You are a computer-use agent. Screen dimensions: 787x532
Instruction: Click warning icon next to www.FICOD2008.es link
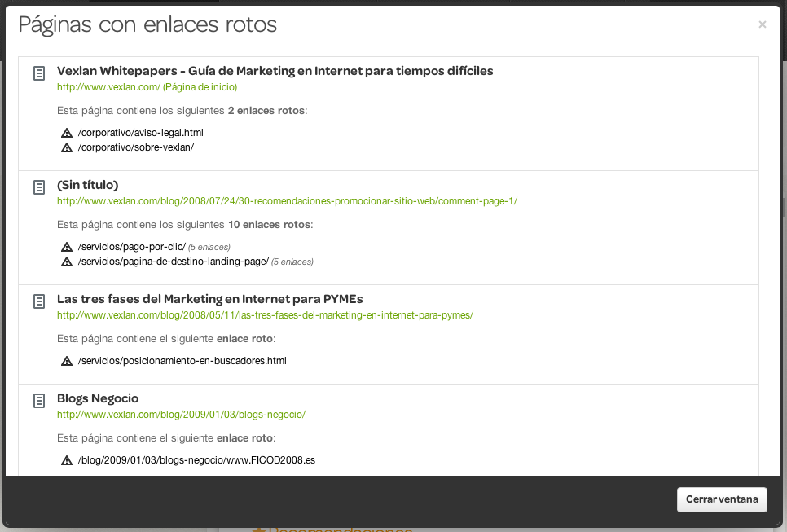pos(67,460)
